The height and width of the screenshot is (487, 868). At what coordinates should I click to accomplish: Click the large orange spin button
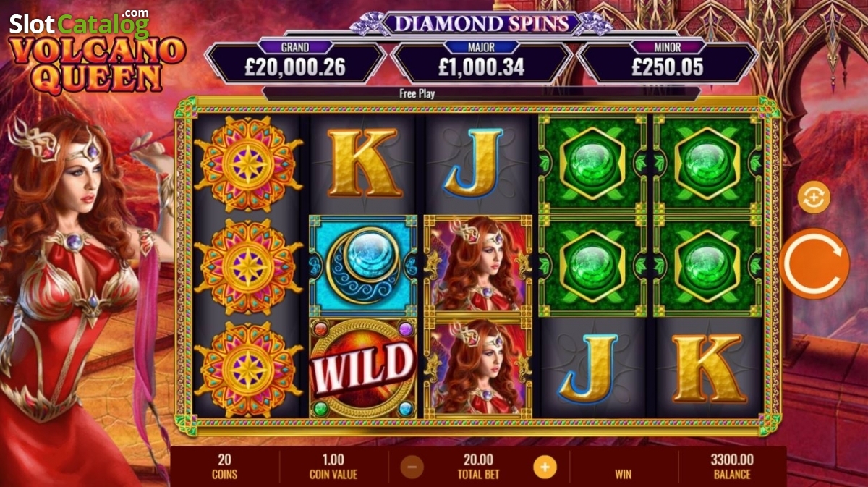[x=814, y=264]
